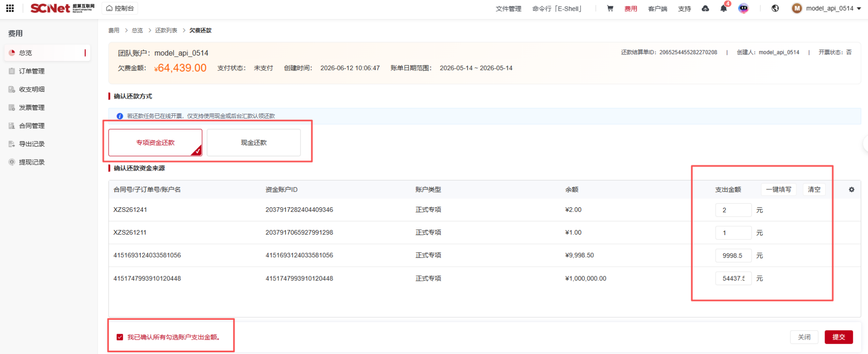Screen dimensions: 868x354
Task: Click the user avatar M icon
Action: (797, 8)
